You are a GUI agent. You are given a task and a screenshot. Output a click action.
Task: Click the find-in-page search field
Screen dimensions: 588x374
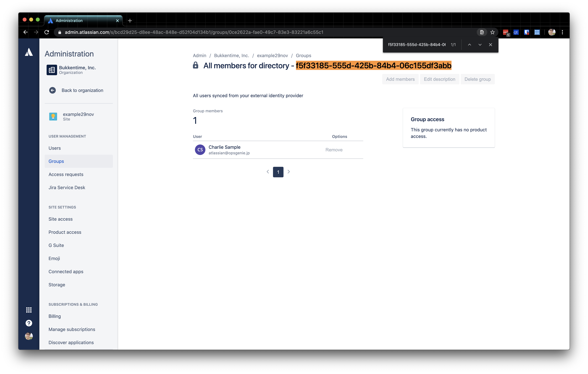point(417,45)
